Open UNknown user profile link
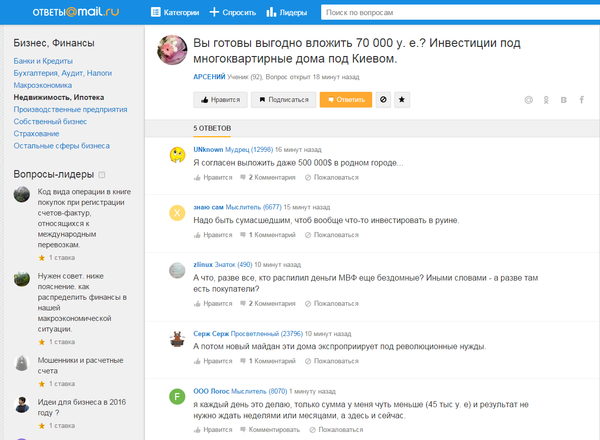Viewport: 600px width, 440px height. 208,150
